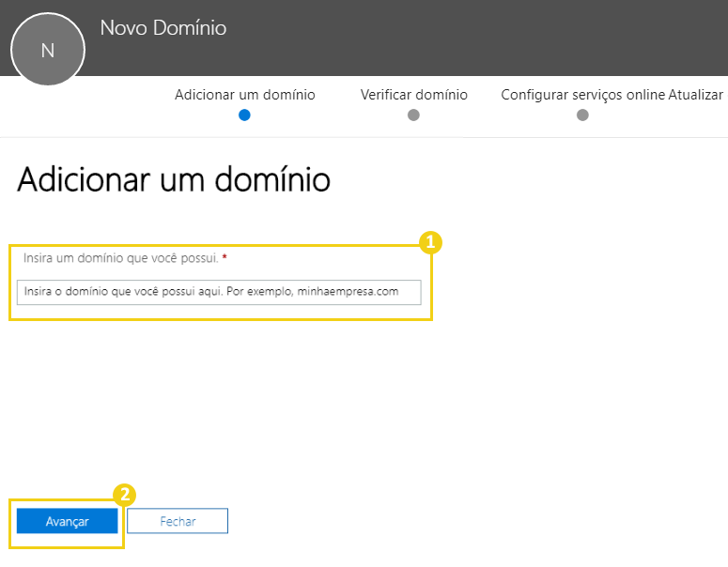Click the yellow number 2 badge
Image resolution: width=728 pixels, height=567 pixels.
point(124,494)
